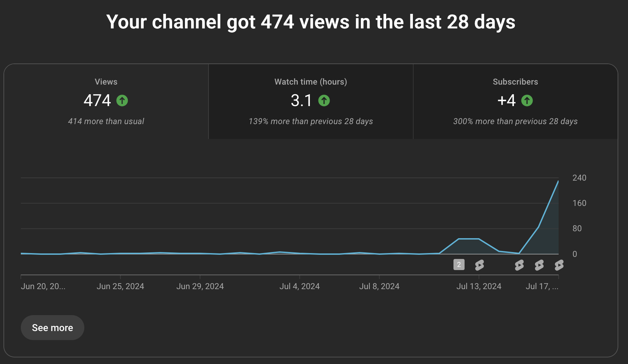Click the Shorts marker at Jul 15
628x364 pixels.
coord(519,265)
